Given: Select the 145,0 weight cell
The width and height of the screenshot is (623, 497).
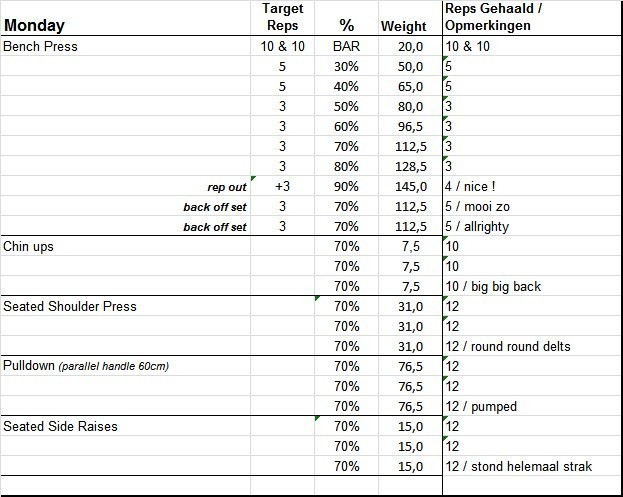Looking at the screenshot, I should 408,186.
